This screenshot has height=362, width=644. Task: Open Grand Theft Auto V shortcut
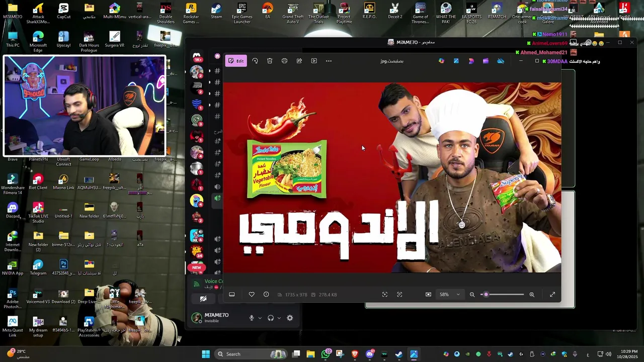293,13
